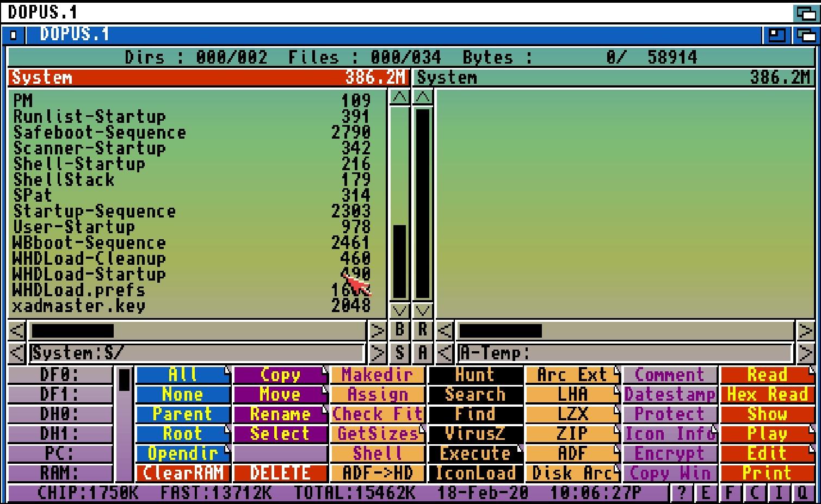Image resolution: width=821 pixels, height=504 pixels.
Task: Click the Hex Read button
Action: tap(768, 394)
